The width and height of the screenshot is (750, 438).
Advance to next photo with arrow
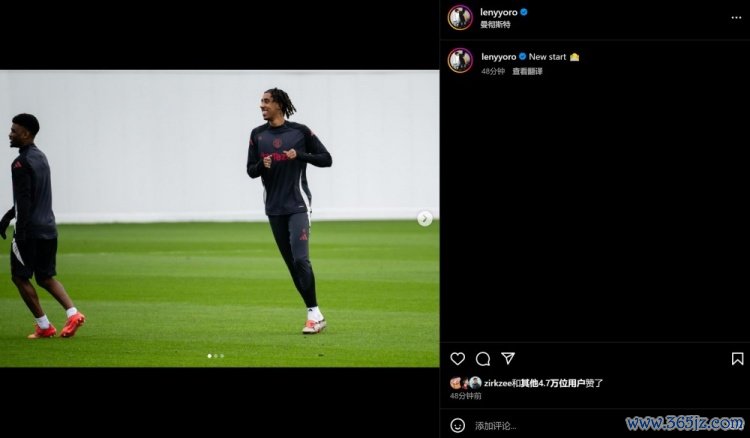pyautogui.click(x=425, y=219)
